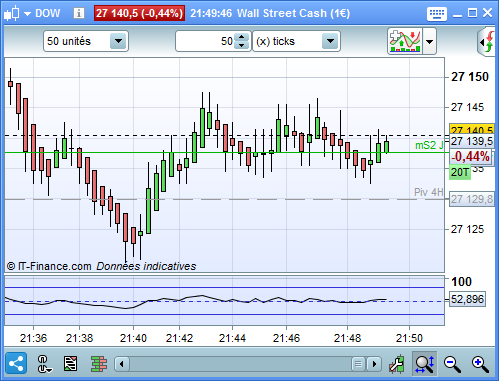Click the share chart icon
The height and width of the screenshot is (381, 499).
pos(16,363)
